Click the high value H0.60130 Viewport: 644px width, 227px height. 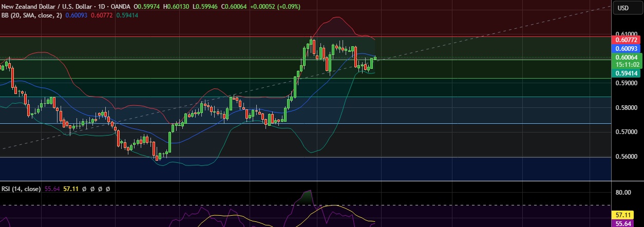175,7
